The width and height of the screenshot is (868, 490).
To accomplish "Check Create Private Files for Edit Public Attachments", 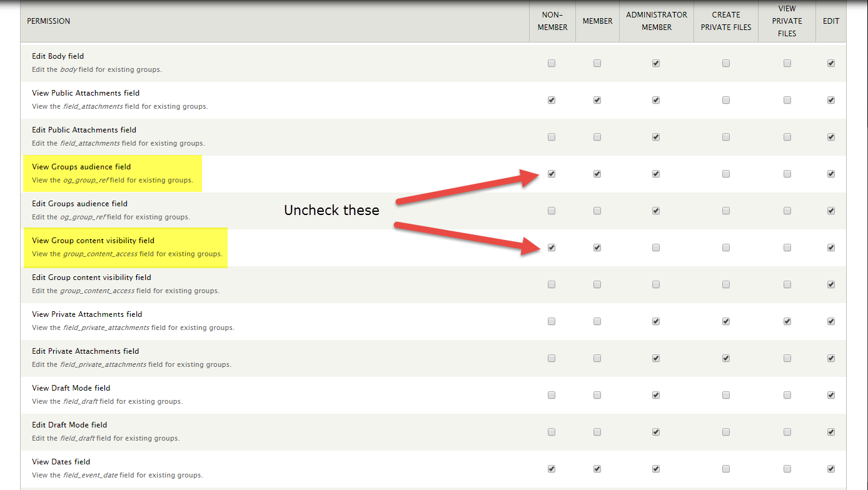I will click(725, 137).
